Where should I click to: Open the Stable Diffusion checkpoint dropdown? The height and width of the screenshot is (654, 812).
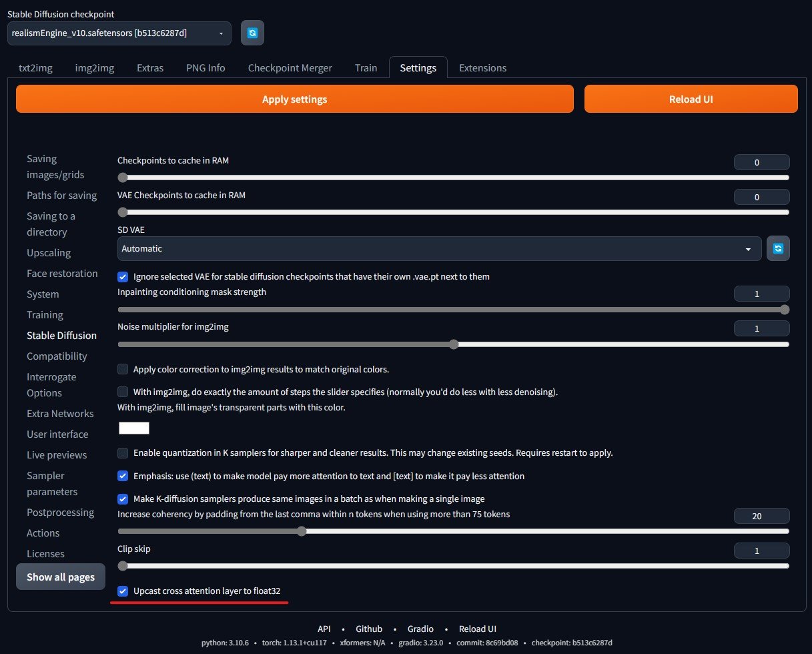pos(119,33)
